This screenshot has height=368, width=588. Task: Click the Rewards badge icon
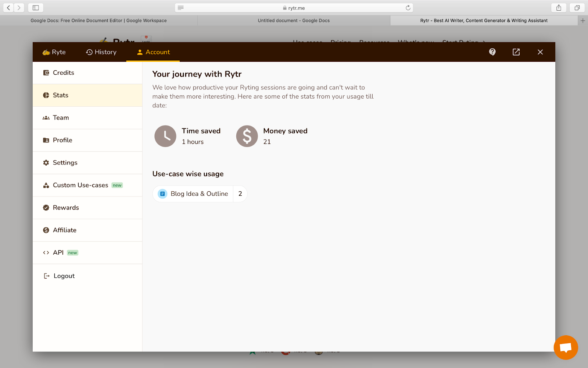coord(46,208)
